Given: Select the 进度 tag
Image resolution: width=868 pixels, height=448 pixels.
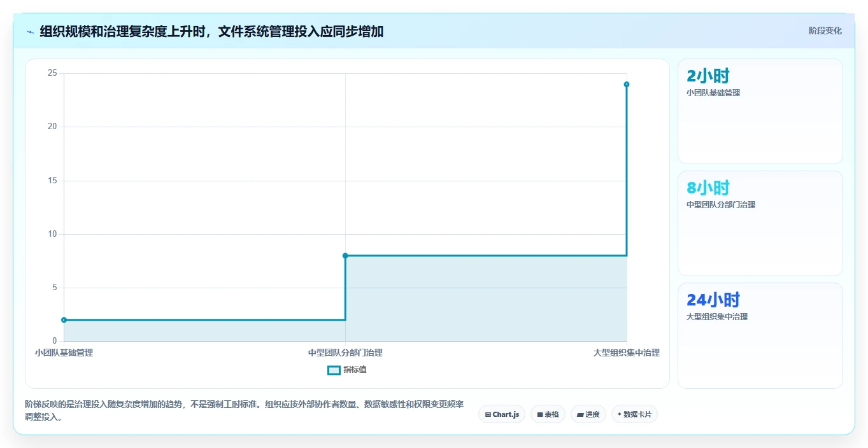Looking at the screenshot, I should point(588,414).
